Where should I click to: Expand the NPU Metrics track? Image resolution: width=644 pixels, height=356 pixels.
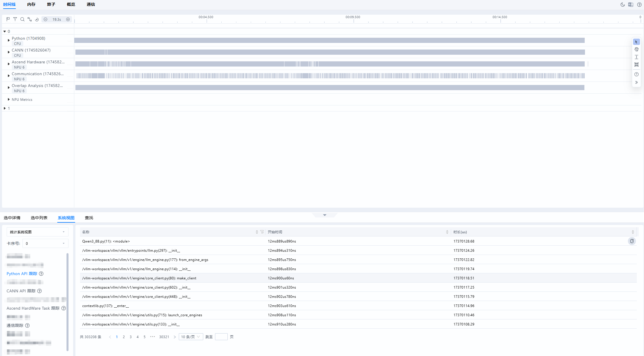coord(9,99)
